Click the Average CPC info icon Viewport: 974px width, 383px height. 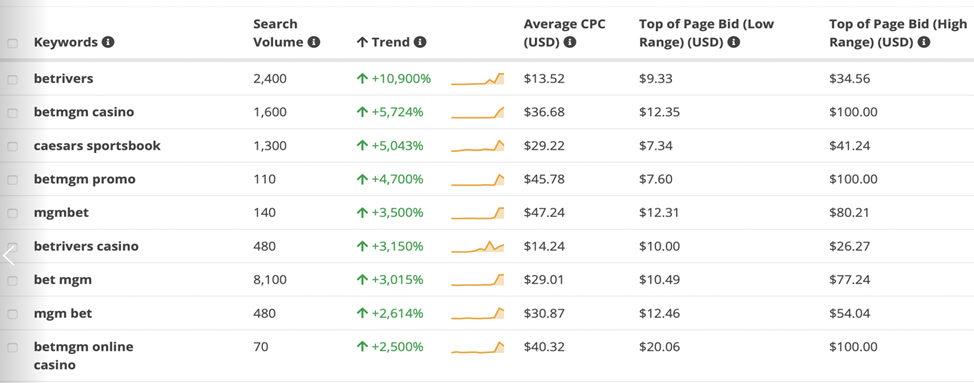point(569,42)
